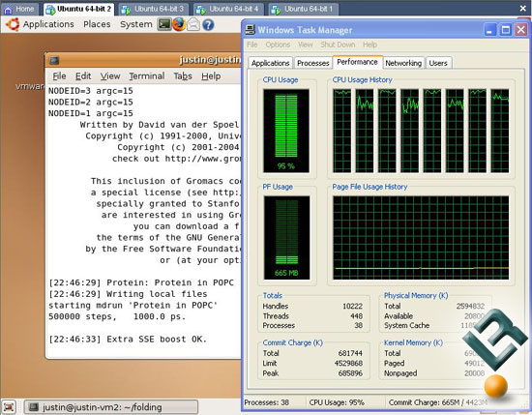Open the Terminal menu in terminal window
This screenshot has width=532, height=415.
(147, 76)
